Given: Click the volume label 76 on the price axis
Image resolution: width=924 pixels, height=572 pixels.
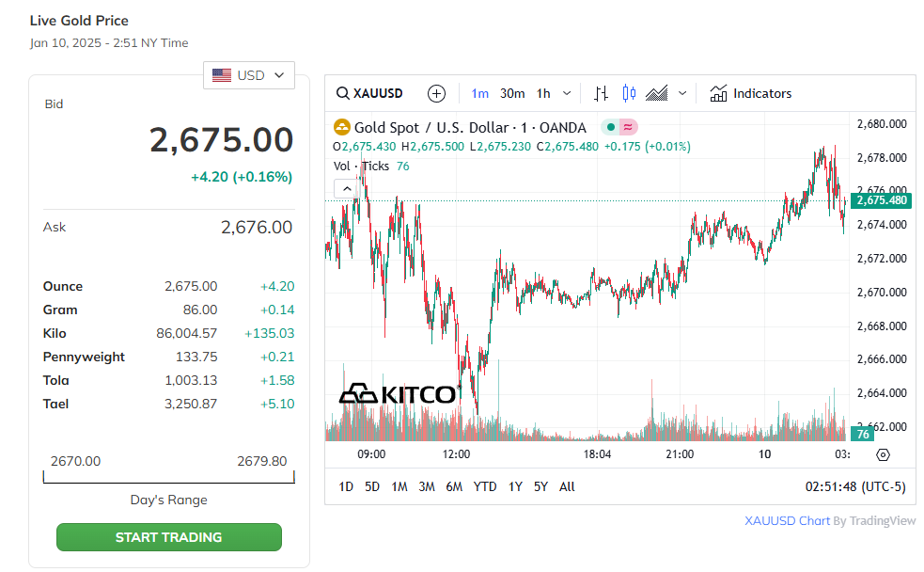Looking at the screenshot, I should [x=863, y=434].
